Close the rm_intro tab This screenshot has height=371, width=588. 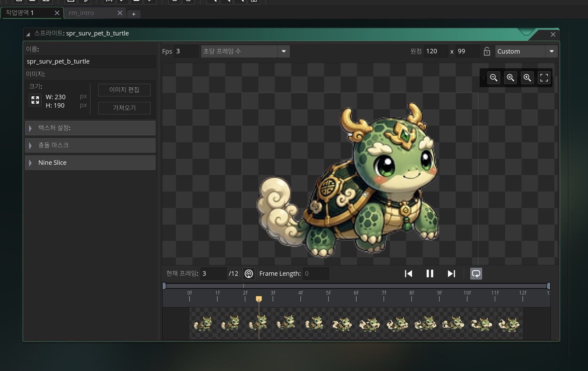[x=120, y=13]
